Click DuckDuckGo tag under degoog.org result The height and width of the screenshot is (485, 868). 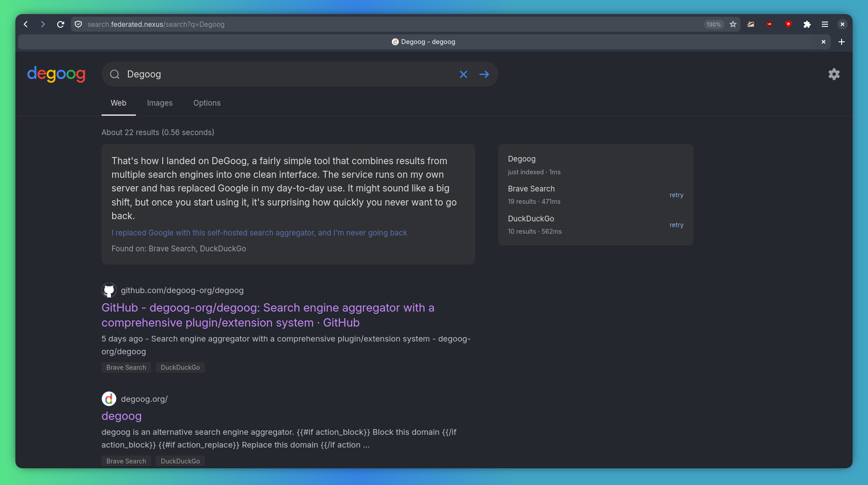tap(180, 461)
